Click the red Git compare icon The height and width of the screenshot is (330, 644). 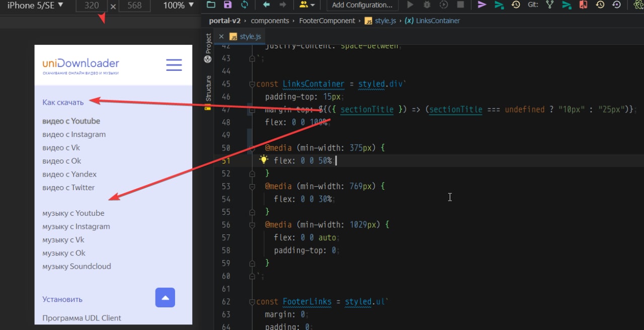tap(583, 5)
